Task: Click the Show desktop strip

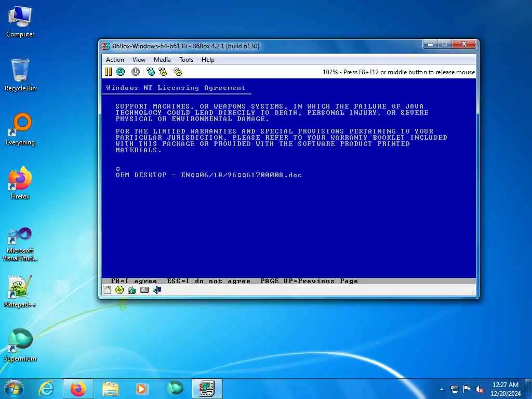Action: (529, 389)
